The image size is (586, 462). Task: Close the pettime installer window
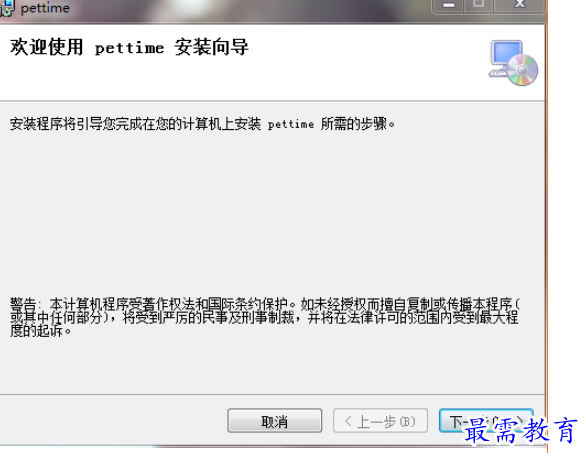click(x=519, y=5)
